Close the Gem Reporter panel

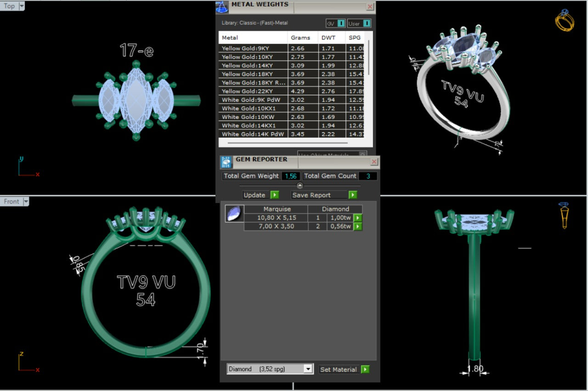pyautogui.click(x=374, y=162)
